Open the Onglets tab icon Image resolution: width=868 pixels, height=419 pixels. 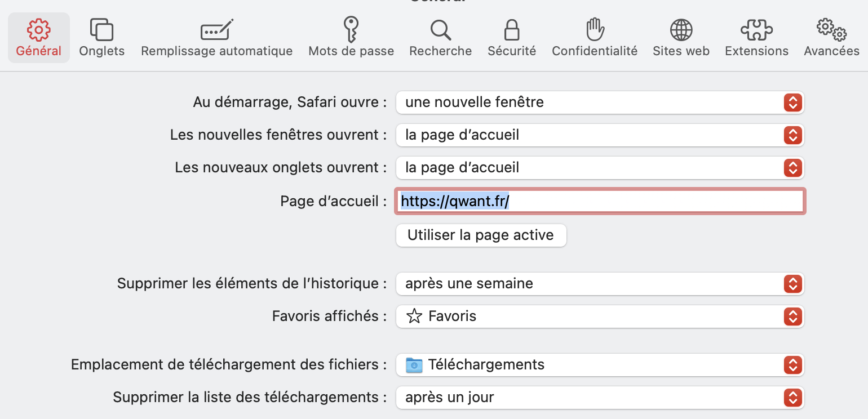point(102,30)
